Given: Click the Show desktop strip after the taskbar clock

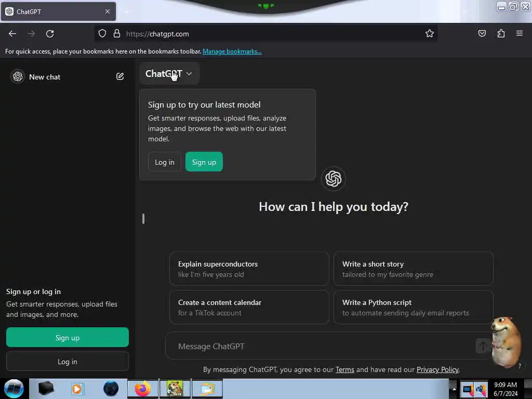Looking at the screenshot, I should pyautogui.click(x=528, y=389).
